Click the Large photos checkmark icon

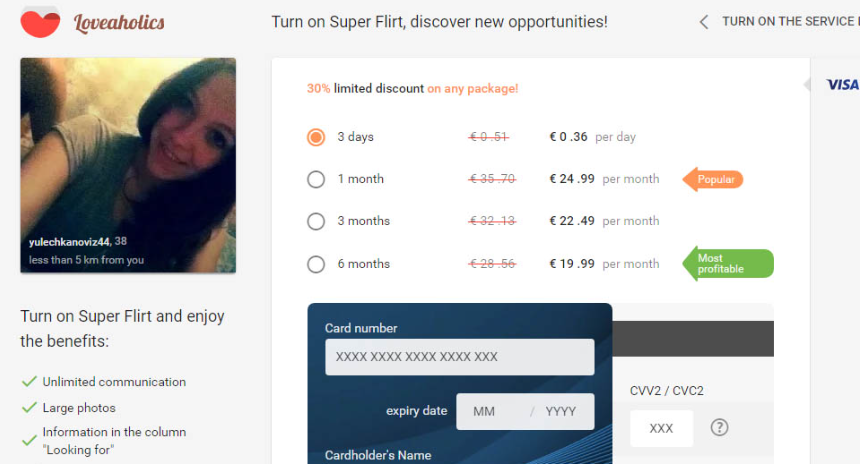[x=29, y=407]
